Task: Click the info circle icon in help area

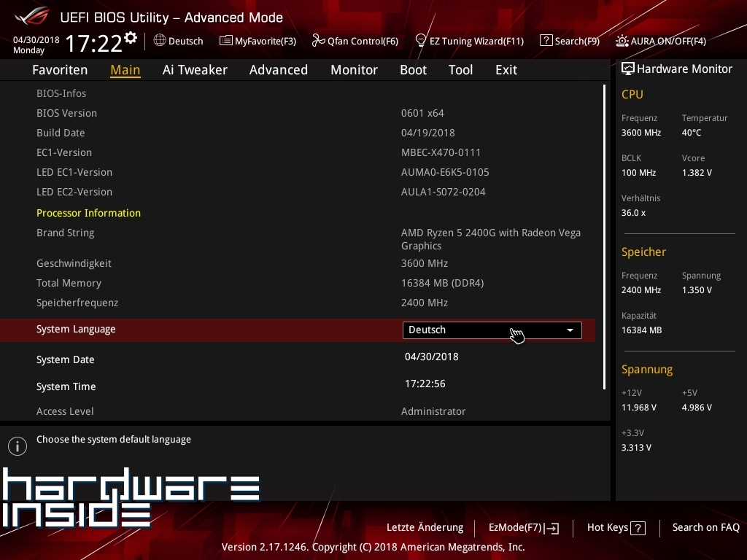Action: (18, 446)
